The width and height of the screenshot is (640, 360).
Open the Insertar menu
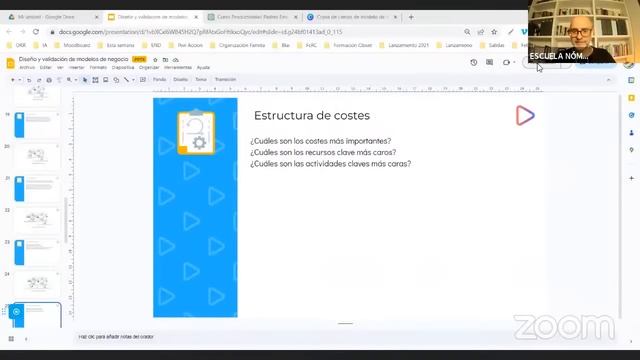pyautogui.click(x=76, y=68)
